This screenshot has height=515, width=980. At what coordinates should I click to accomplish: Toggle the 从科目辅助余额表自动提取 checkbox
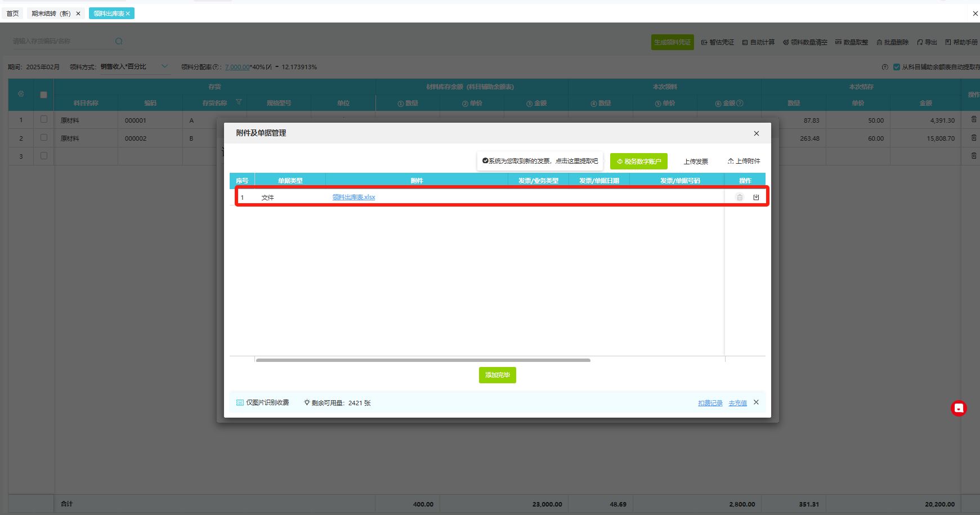[x=897, y=67]
